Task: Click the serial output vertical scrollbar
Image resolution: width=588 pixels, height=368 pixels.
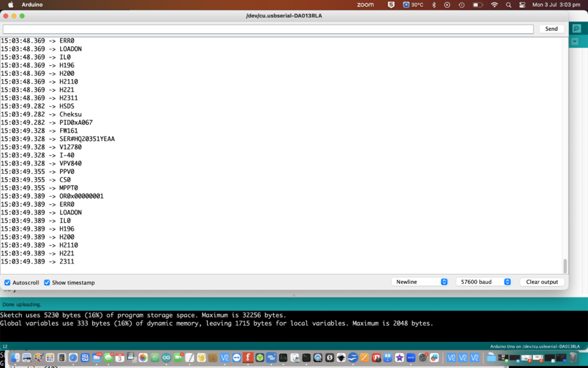Action: pyautogui.click(x=565, y=265)
